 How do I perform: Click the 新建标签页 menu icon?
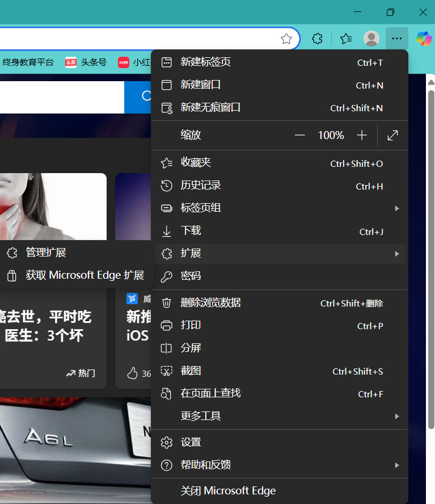[x=166, y=62]
